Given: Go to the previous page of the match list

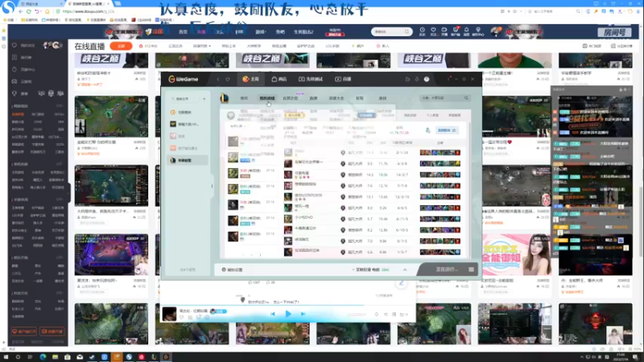Looking at the screenshot, I should (x=243, y=255).
